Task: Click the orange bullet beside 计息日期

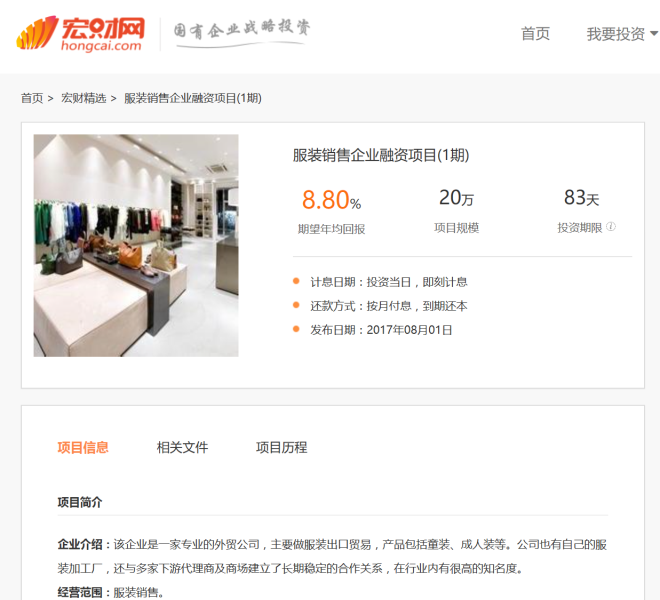Action: (296, 281)
